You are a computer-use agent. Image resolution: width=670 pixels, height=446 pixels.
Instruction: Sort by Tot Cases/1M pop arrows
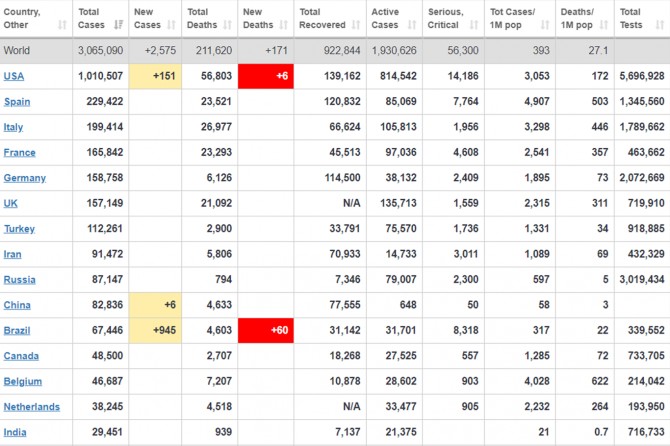[x=546, y=24]
